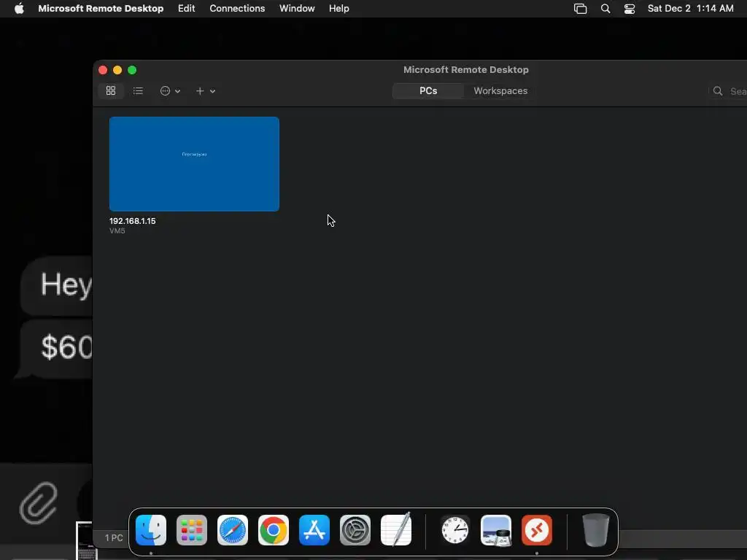Switch to list view of PCs
The image size is (747, 560).
pos(138,90)
